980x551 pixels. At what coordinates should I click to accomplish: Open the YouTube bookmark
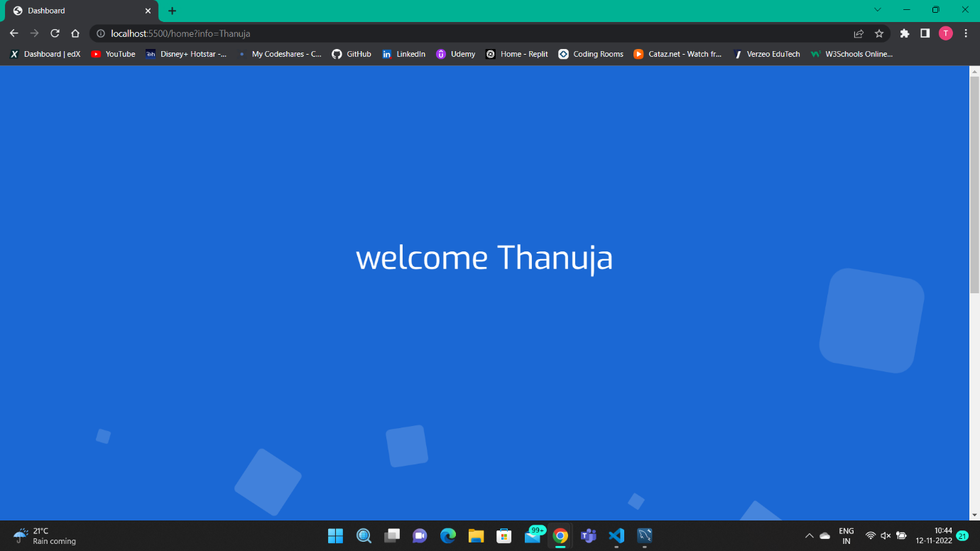point(113,54)
